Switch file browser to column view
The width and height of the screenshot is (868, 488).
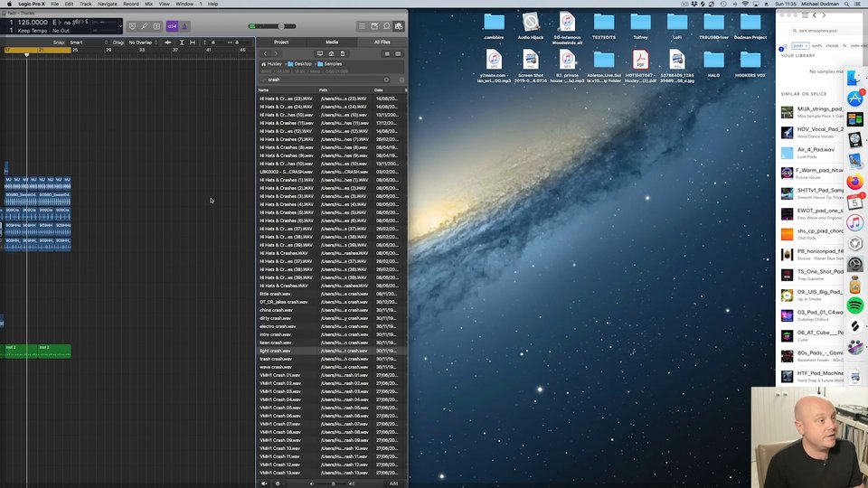pos(398,53)
